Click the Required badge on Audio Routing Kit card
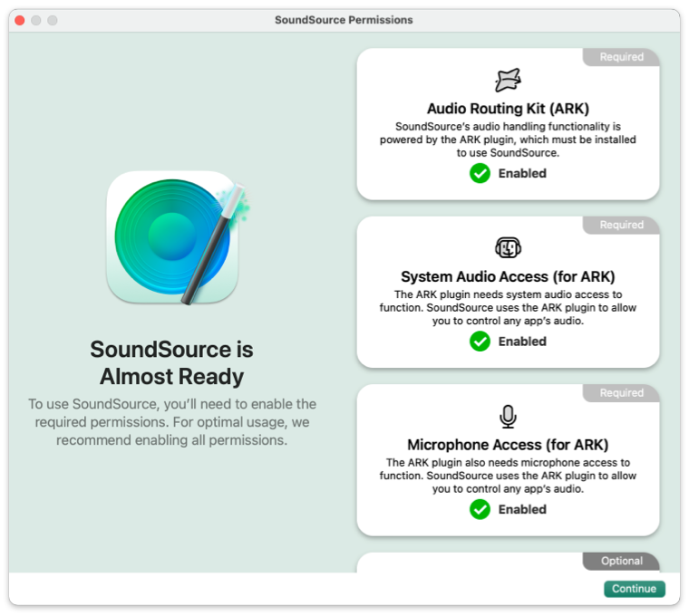Screen dimensions: 689x616 pyautogui.click(x=621, y=57)
